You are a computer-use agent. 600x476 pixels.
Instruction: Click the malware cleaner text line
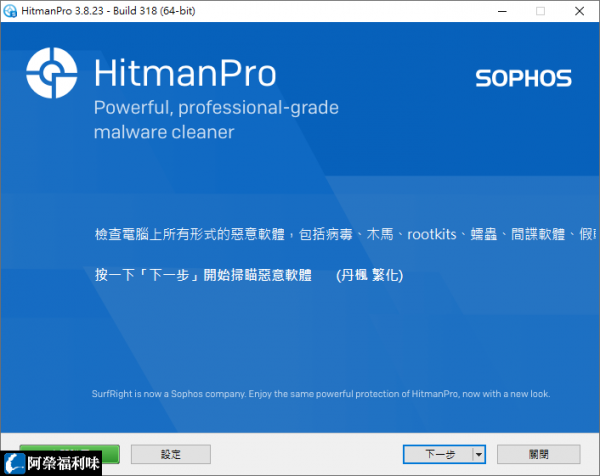164,132
